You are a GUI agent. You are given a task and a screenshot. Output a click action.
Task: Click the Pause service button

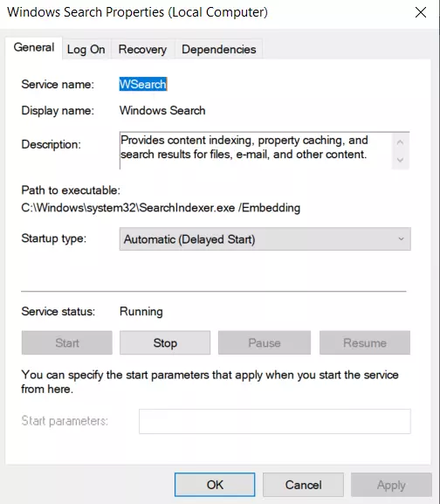tap(265, 342)
